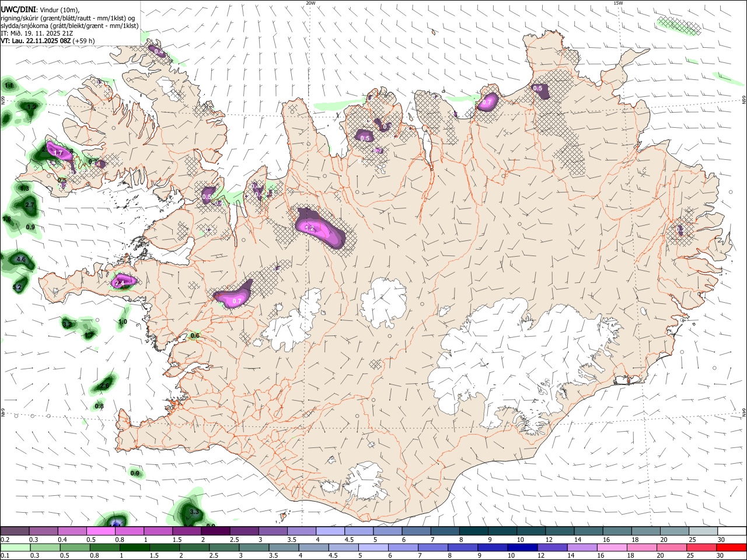
Task: Click the bright pink 0.5 swatch, upper legend row
Action: pyautogui.click(x=100, y=531)
